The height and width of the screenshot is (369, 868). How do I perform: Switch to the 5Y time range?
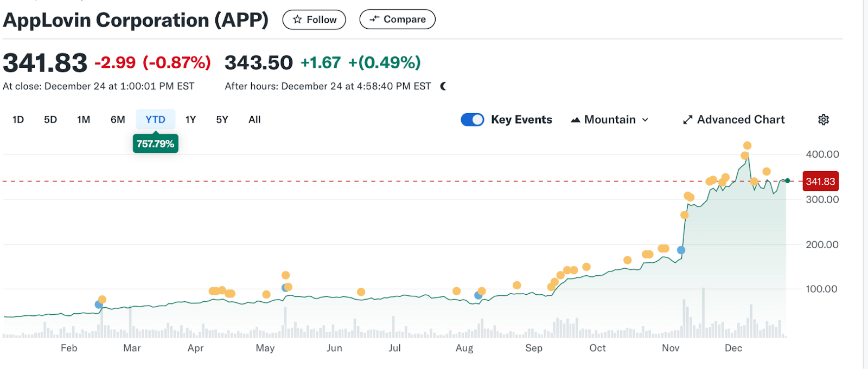pyautogui.click(x=222, y=120)
